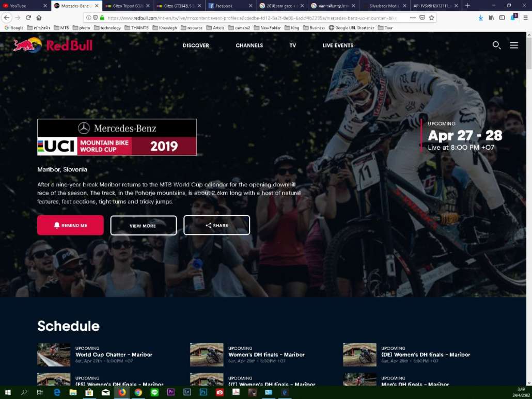This screenshot has height=399, width=532.
Task: Go back with the browser back arrow
Action: (7, 18)
